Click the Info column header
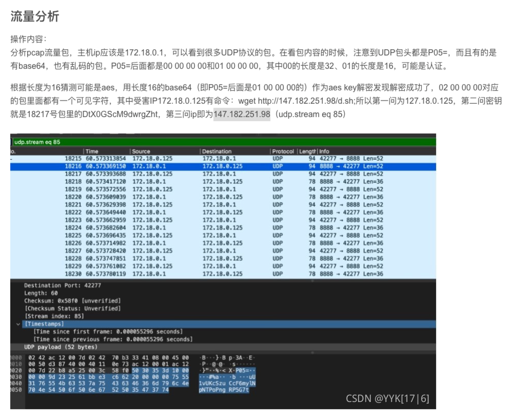This screenshot has width=510, height=420. (x=324, y=151)
